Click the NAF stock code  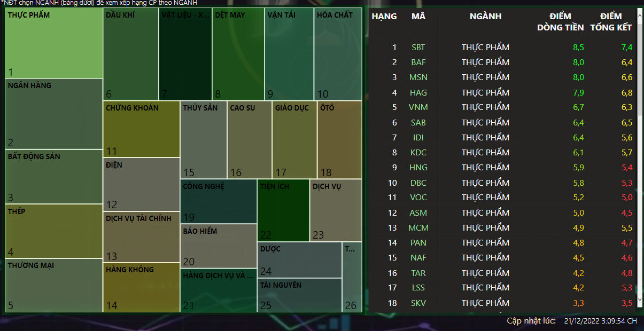pyautogui.click(x=418, y=257)
